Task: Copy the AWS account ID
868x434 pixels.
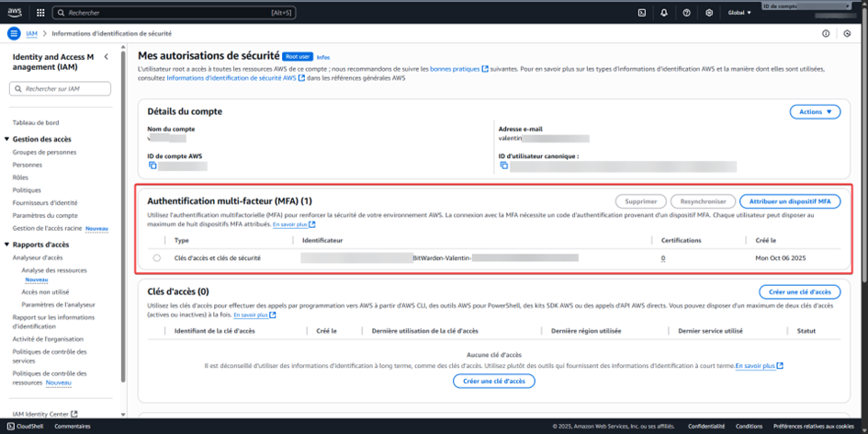Action: [152, 166]
